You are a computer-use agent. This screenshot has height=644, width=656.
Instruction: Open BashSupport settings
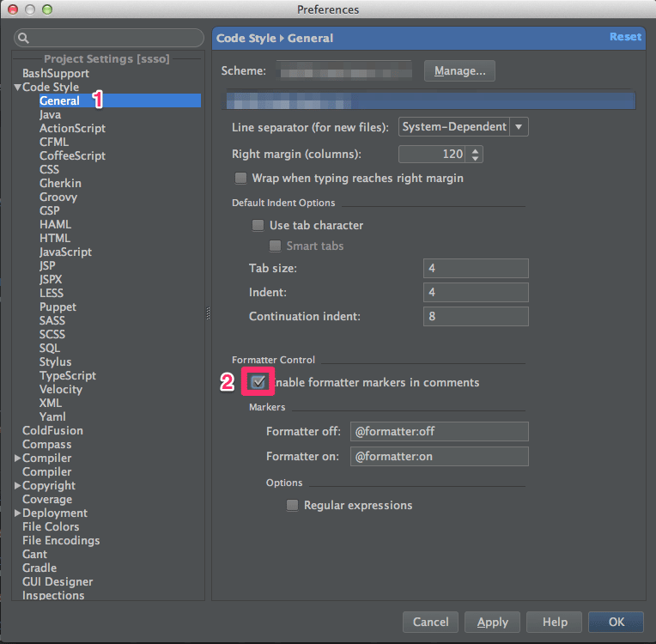pos(56,74)
